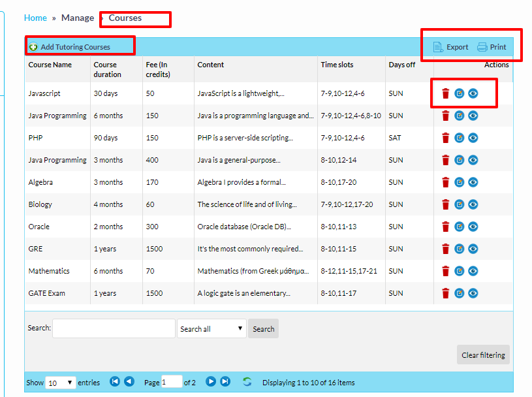The height and width of the screenshot is (397, 532).
Task: Show details for the Biology course
Action: click(473, 204)
